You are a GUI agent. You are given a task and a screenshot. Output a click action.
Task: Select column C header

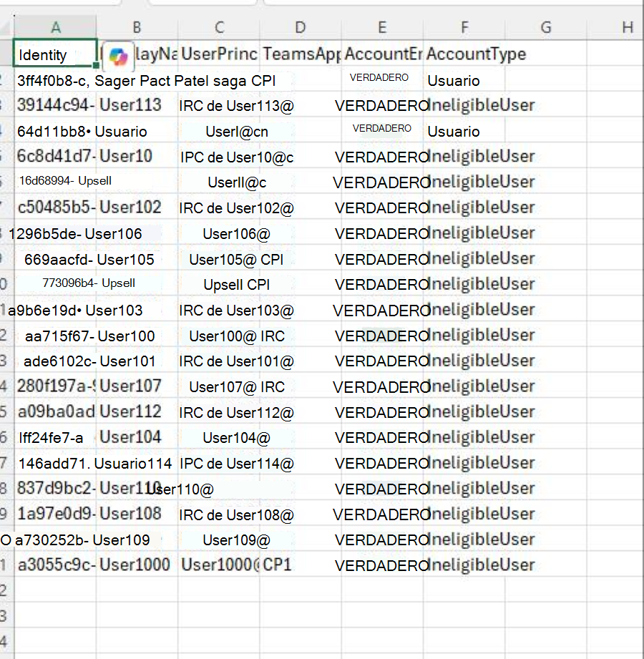coord(219,27)
